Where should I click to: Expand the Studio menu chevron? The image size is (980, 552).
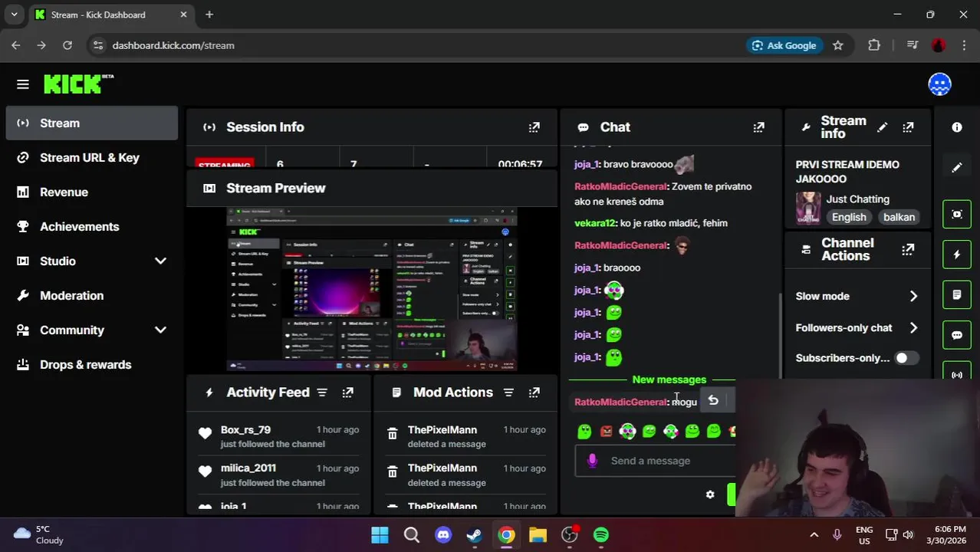(160, 261)
